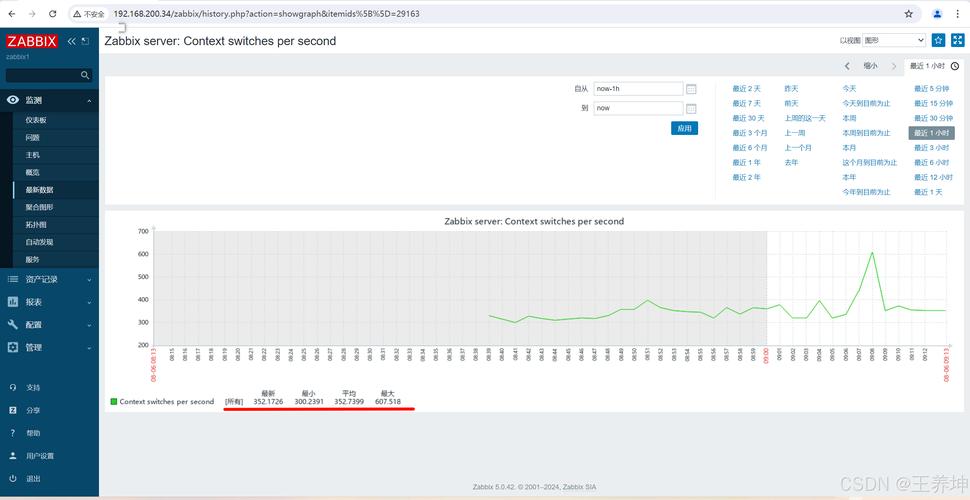Toggle fullscreen kiosk mode icon
The image size is (970, 500).
tap(957, 40)
